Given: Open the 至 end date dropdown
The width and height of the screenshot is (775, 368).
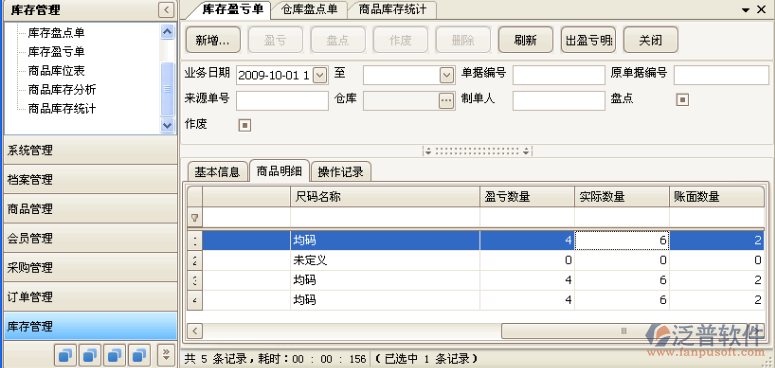Looking at the screenshot, I should tap(446, 75).
